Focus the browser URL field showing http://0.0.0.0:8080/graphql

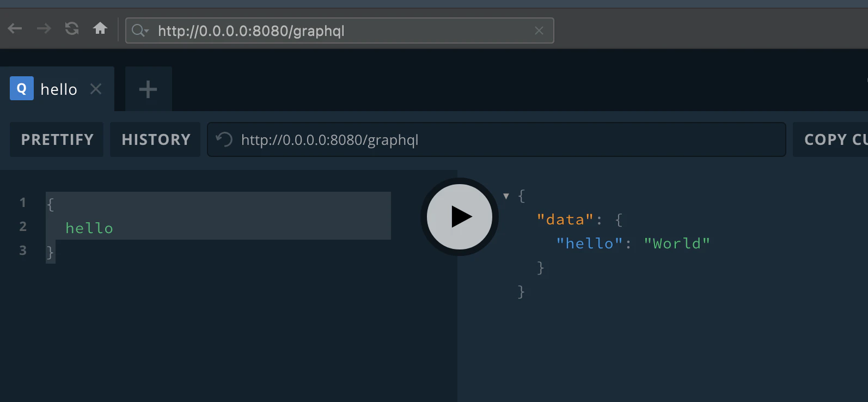[x=340, y=31]
